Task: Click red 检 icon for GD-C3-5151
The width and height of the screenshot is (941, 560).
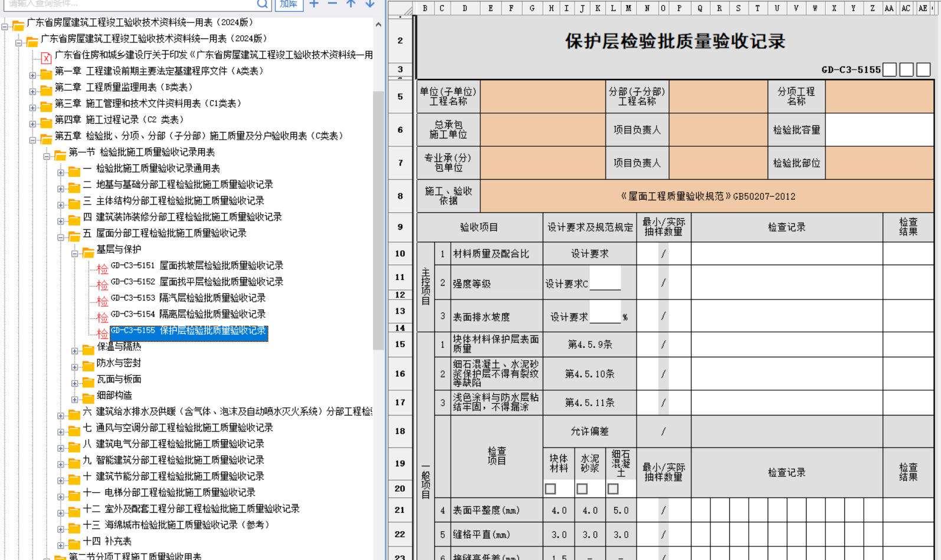Action: point(102,269)
